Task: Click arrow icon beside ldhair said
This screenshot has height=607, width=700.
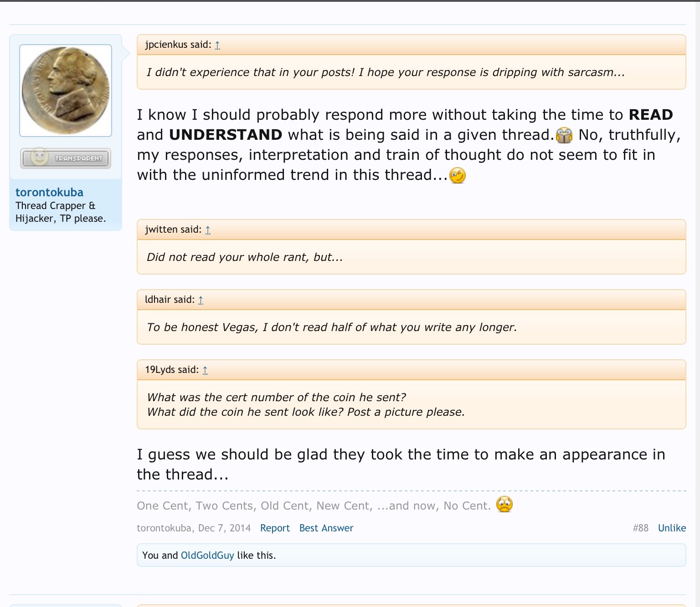Action: (201, 300)
